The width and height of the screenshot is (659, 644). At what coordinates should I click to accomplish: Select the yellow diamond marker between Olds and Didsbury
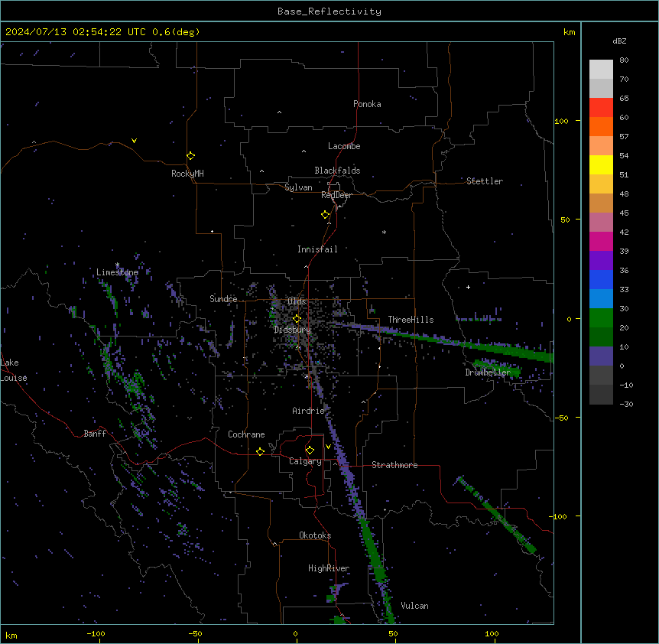(x=297, y=318)
